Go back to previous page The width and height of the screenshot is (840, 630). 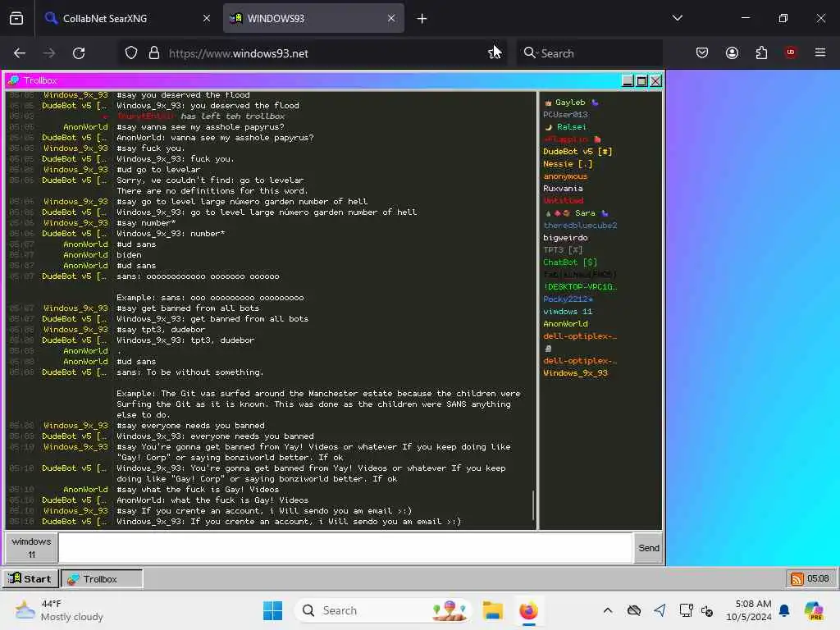click(20, 53)
